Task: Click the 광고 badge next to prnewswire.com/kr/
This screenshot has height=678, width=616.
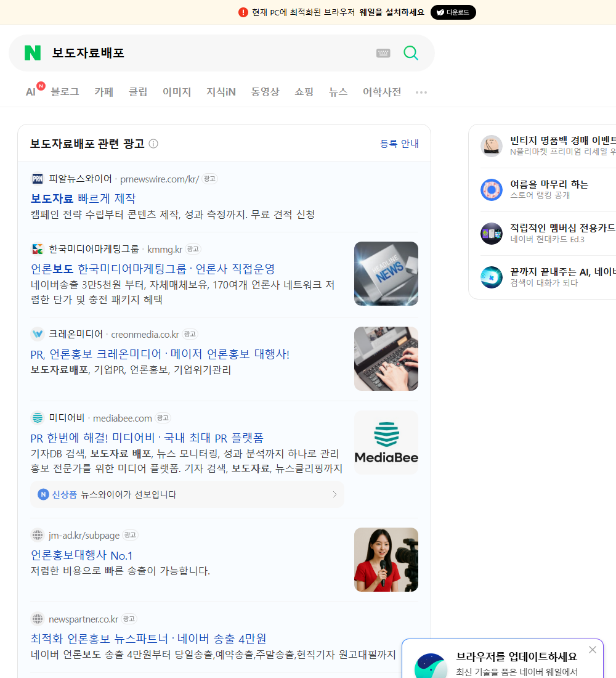Action: [x=209, y=179]
